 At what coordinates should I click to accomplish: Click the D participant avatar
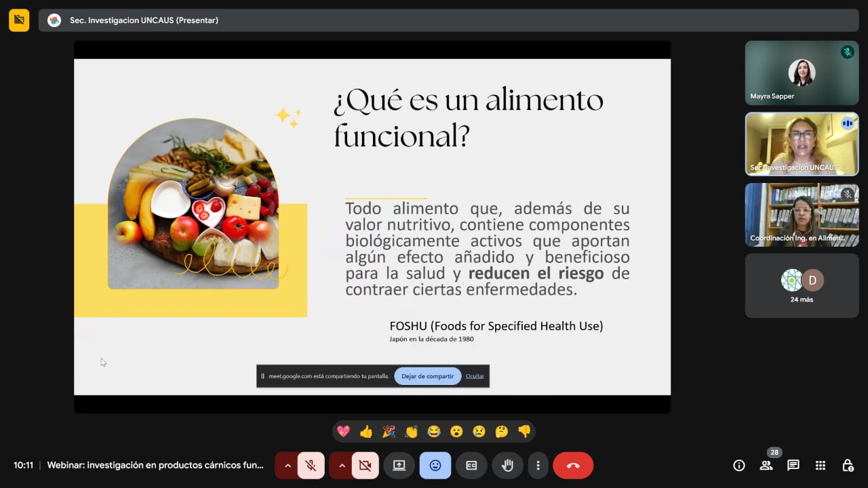coord(812,280)
